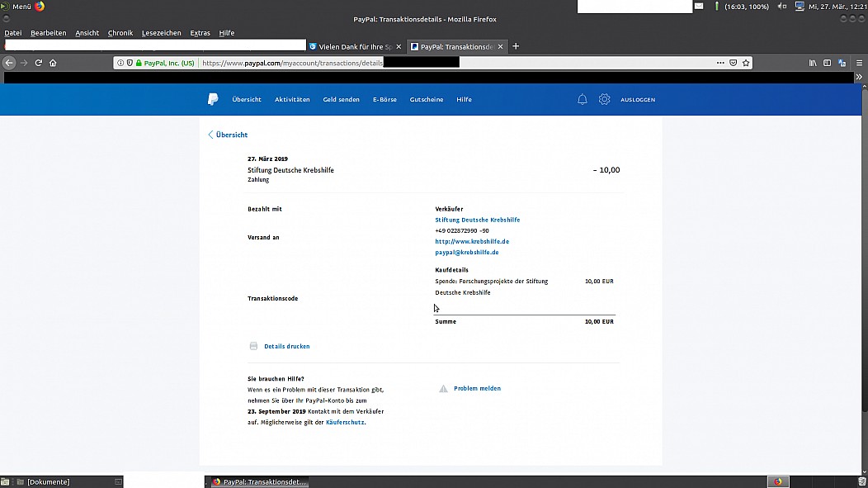The image size is (868, 488).
Task: Open the Hilfe menu in Firefox menubar
Action: pos(226,33)
